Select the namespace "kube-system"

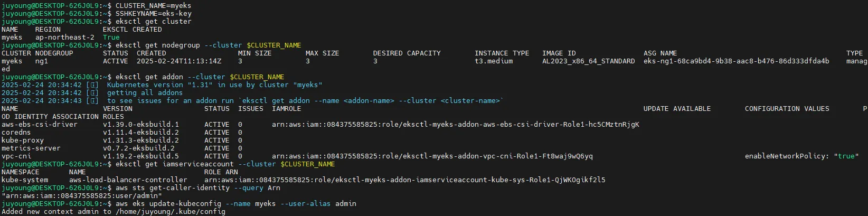tap(25, 180)
